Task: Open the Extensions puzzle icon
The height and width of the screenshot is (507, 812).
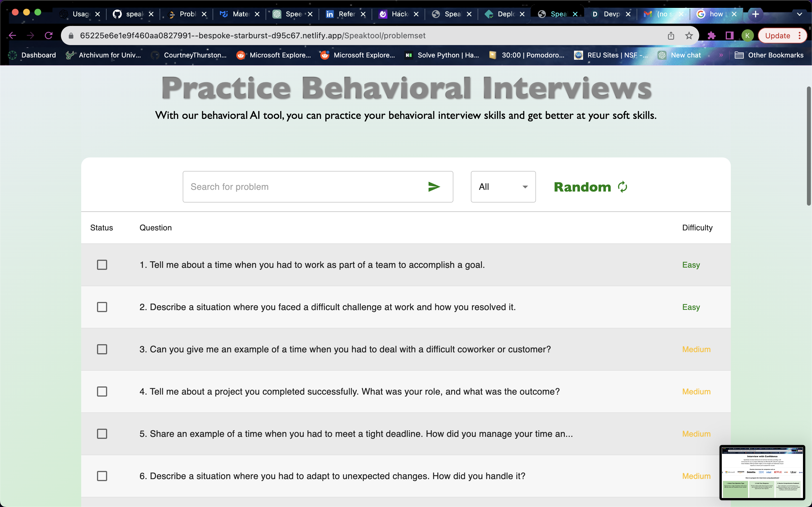Action: (x=711, y=35)
